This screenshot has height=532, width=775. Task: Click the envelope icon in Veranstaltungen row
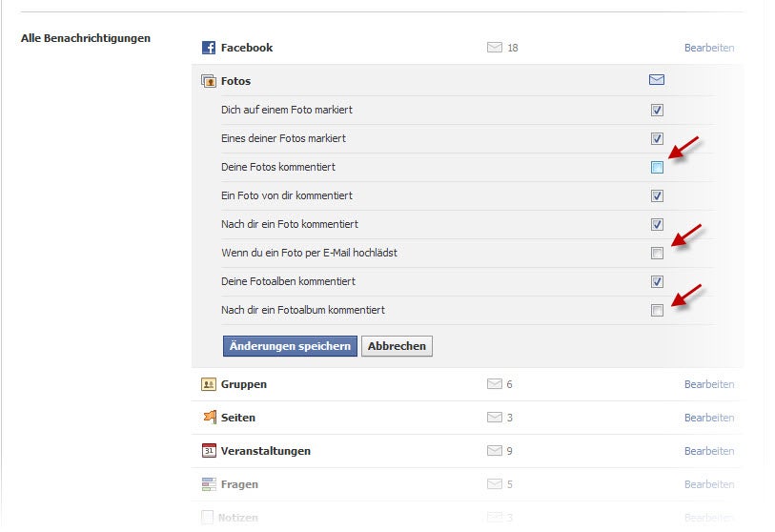point(494,450)
